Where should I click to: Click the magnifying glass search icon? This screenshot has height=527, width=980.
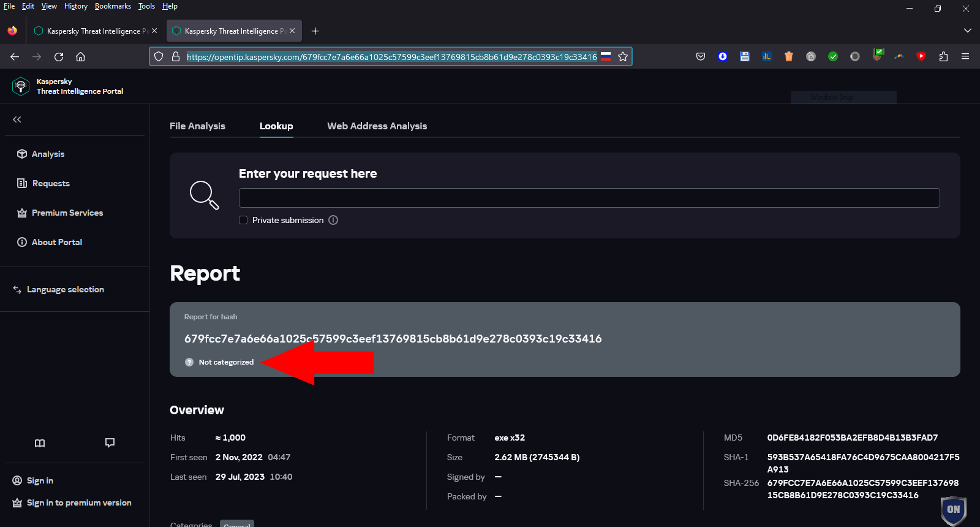tap(204, 195)
